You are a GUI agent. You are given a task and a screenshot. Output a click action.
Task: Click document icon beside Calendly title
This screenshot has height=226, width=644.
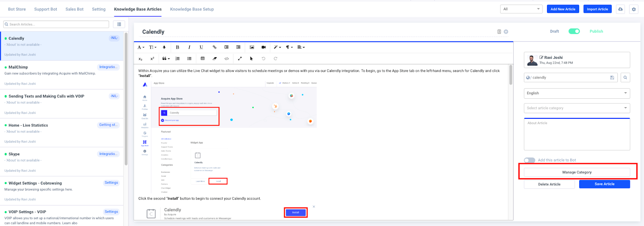(x=499, y=31)
